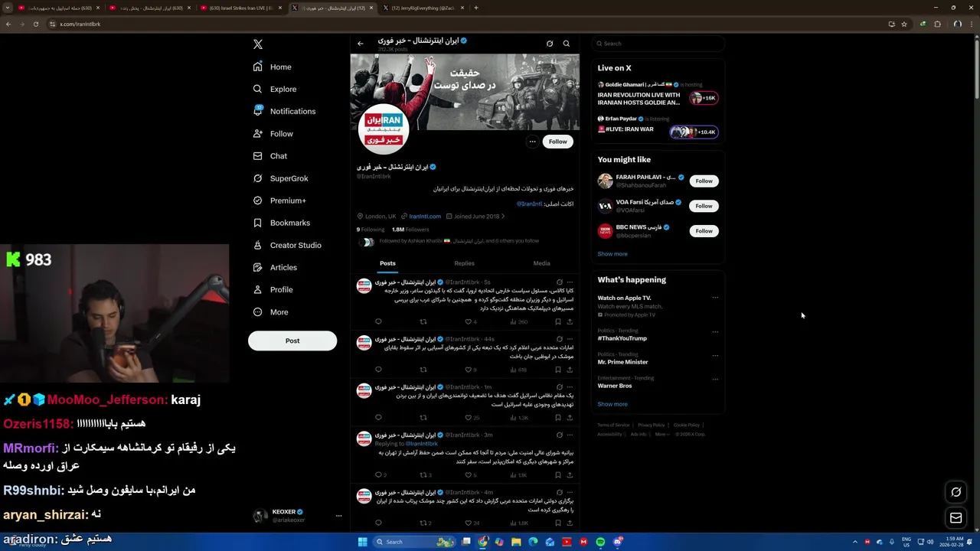The width and height of the screenshot is (980, 551).
Task: Open KEOXER account switcher menu
Action: coord(338,516)
